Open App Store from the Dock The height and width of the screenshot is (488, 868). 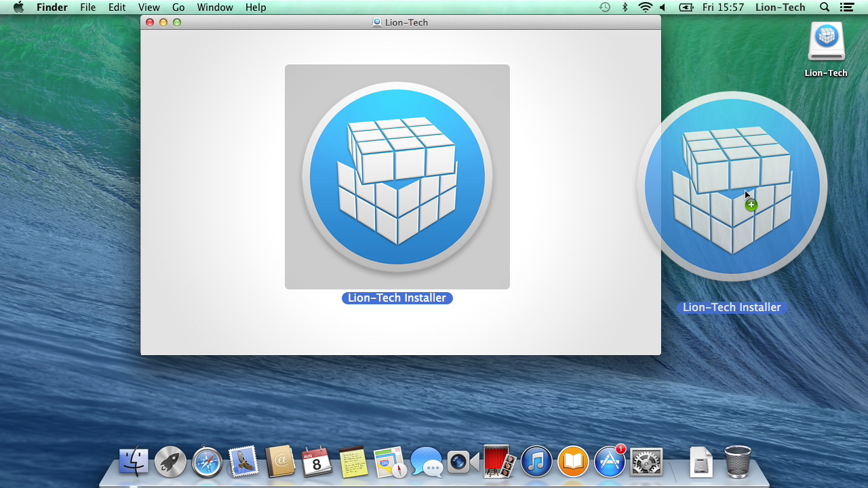(610, 462)
